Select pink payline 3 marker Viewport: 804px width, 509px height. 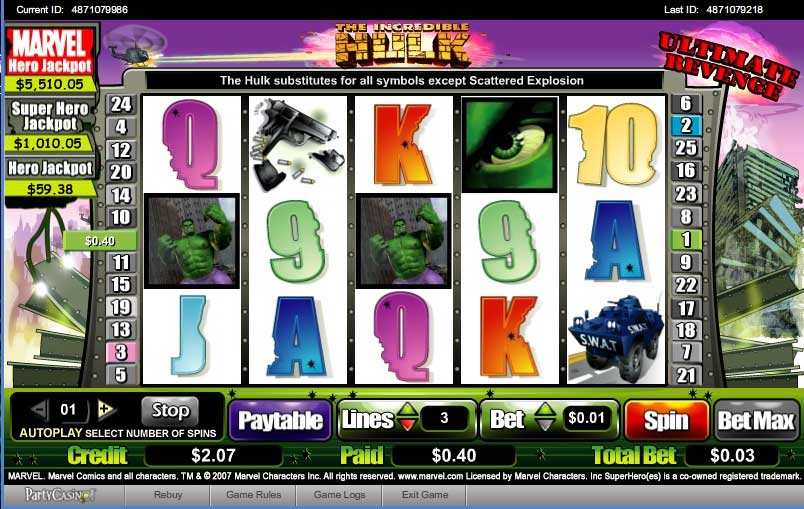(121, 352)
